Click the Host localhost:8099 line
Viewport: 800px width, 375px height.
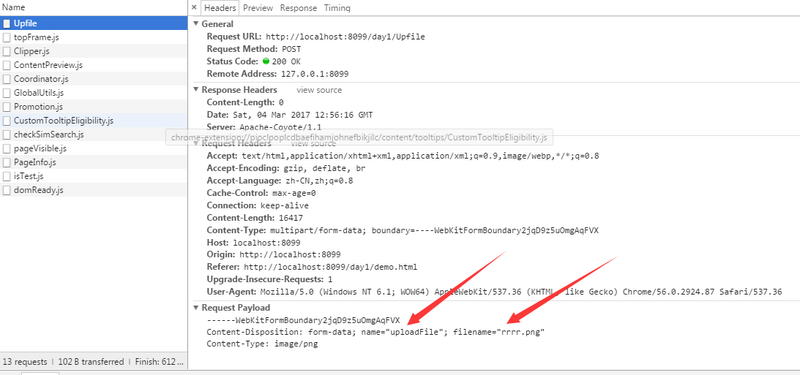(x=254, y=243)
